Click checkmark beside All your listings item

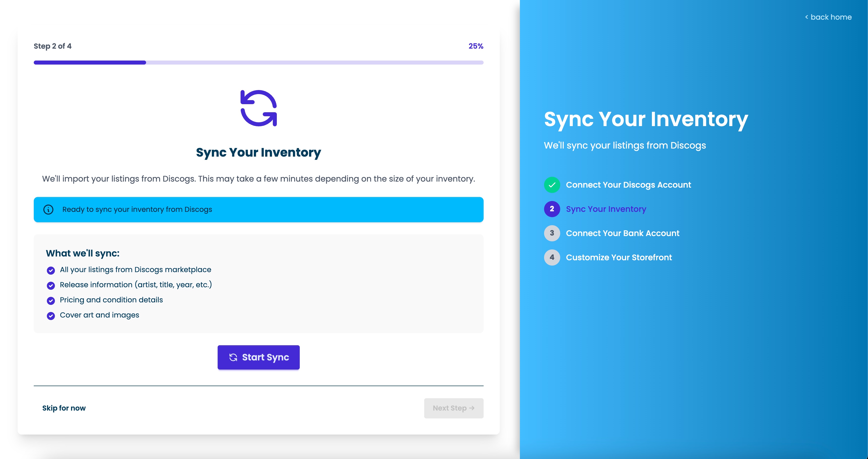(51, 270)
